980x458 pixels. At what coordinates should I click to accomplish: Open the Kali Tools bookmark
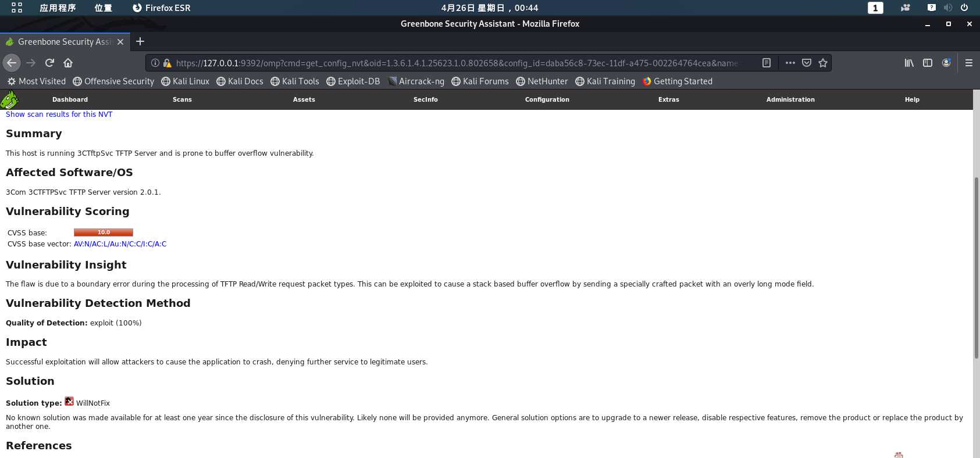click(x=295, y=81)
